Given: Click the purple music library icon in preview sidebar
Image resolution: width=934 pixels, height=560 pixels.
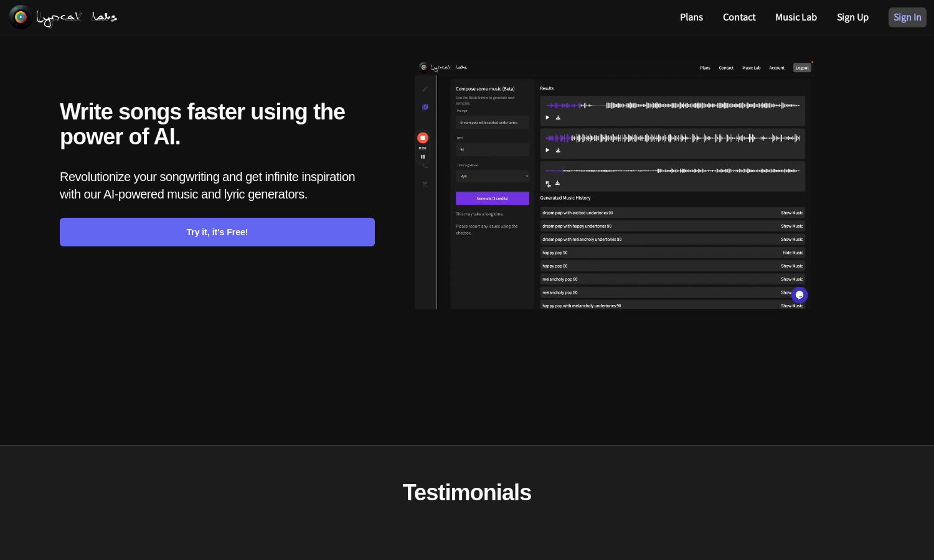Looking at the screenshot, I should point(425,107).
